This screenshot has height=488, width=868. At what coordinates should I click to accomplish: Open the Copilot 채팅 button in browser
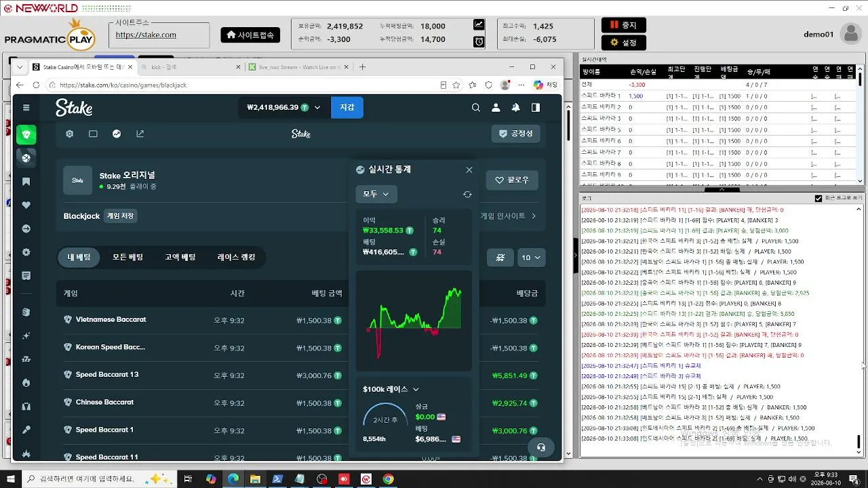pyautogui.click(x=546, y=85)
